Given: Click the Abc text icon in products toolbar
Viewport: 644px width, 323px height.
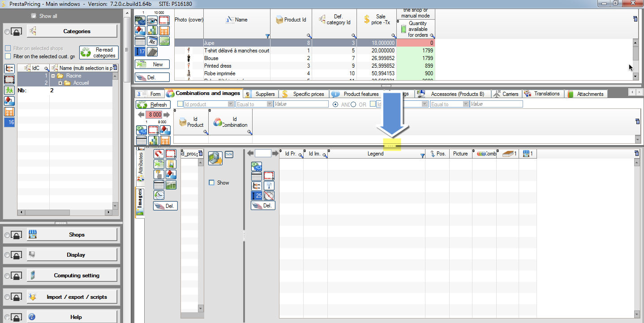Looking at the screenshot, I should (x=152, y=42).
